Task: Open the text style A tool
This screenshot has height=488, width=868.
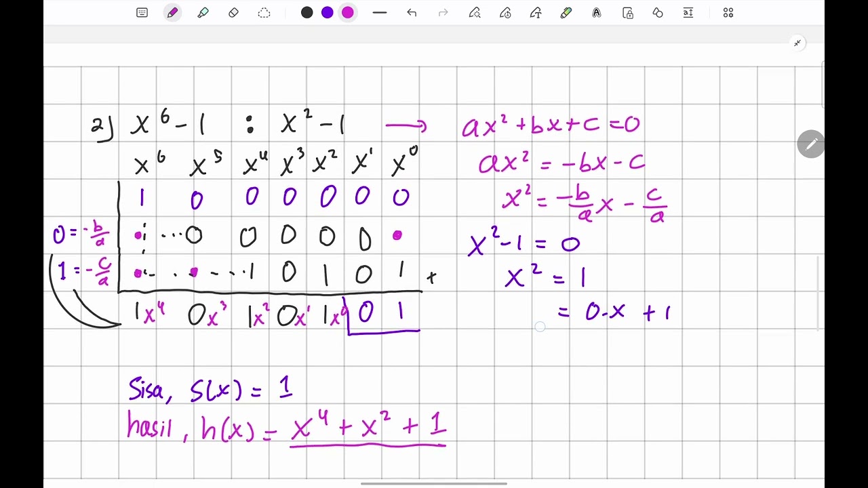Action: (x=596, y=13)
